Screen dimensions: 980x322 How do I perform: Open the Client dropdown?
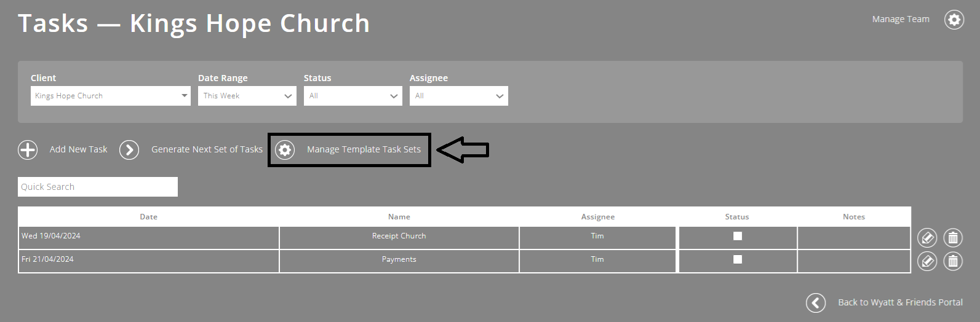(x=111, y=96)
